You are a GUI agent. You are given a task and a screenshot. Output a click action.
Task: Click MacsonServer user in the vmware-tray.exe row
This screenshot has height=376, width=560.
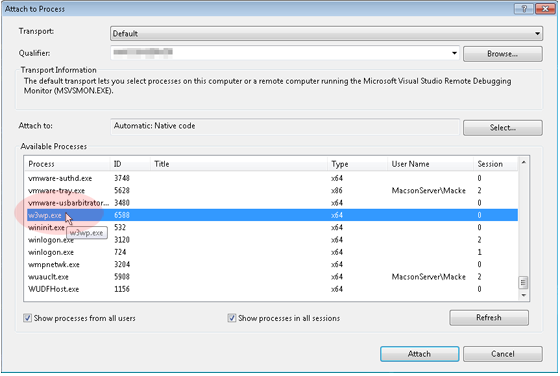click(429, 190)
